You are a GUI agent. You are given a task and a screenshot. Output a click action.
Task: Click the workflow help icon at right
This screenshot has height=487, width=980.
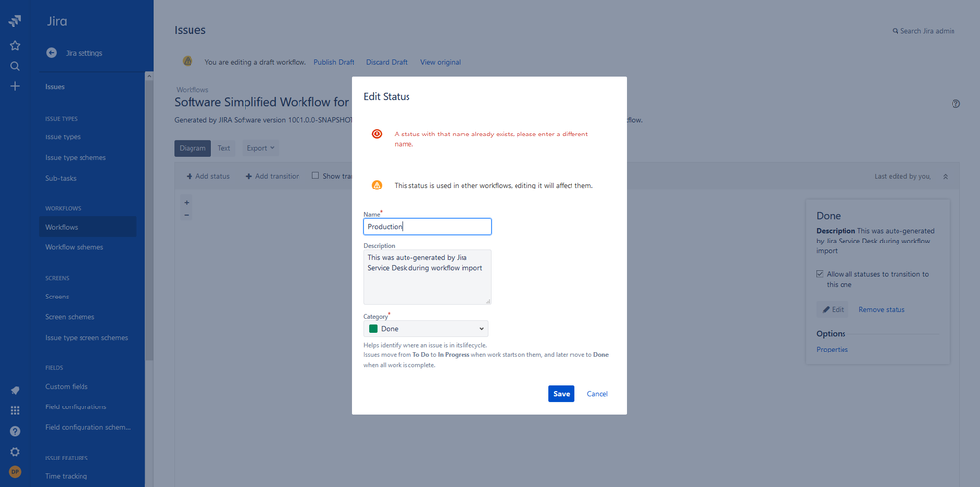click(955, 104)
